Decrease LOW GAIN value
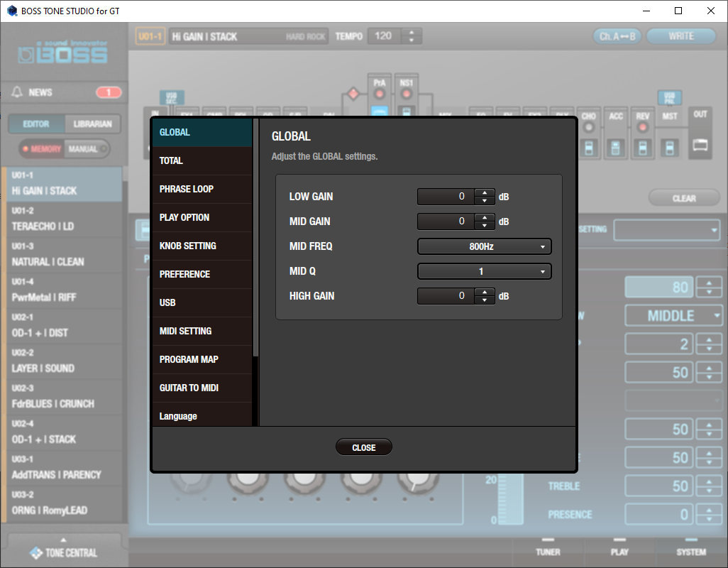Screen dimensions: 728x568 (x=485, y=201)
